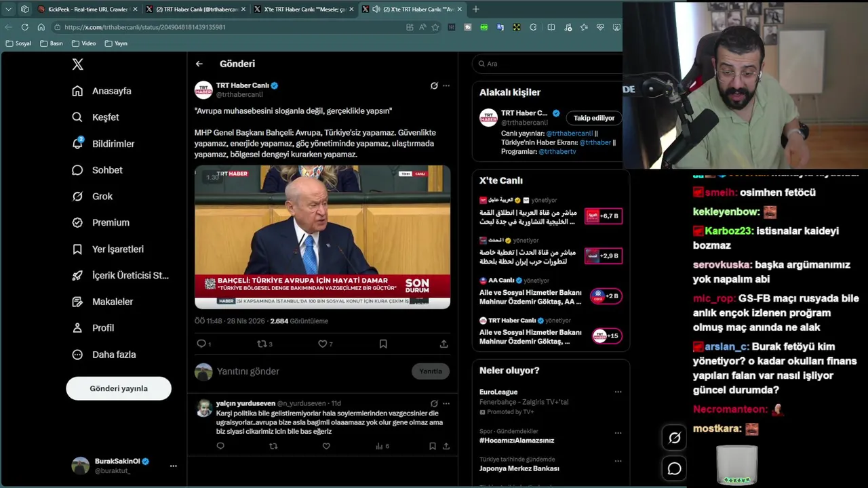Open the X logo home link
Image resolution: width=868 pixels, height=488 pixels.
(x=77, y=64)
